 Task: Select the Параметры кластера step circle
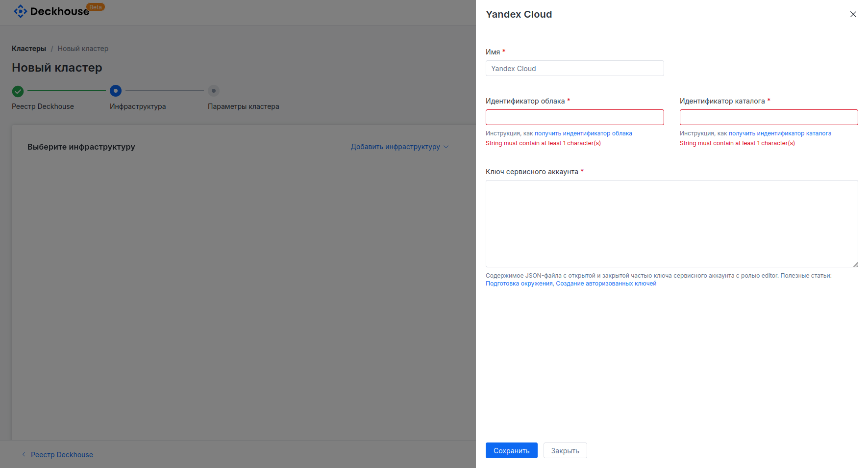[x=214, y=91]
